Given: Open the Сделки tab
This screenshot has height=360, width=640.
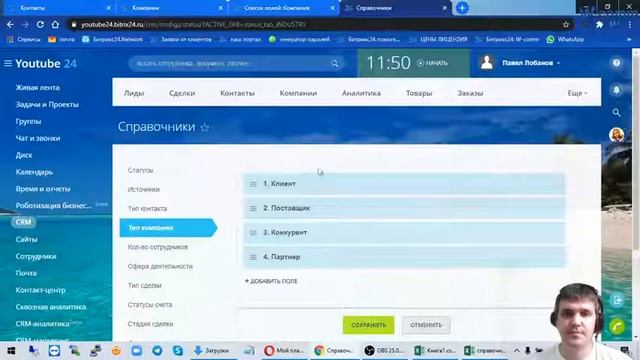Looking at the screenshot, I should [x=182, y=93].
